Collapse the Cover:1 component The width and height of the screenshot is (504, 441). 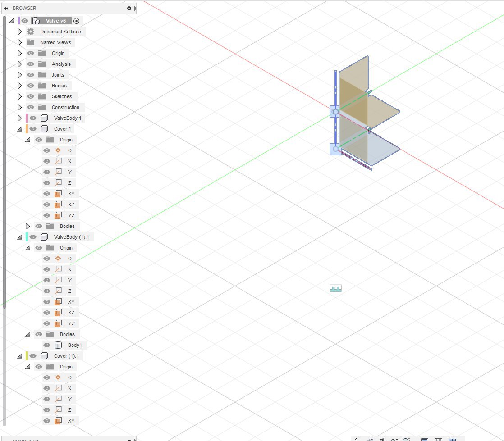19,129
